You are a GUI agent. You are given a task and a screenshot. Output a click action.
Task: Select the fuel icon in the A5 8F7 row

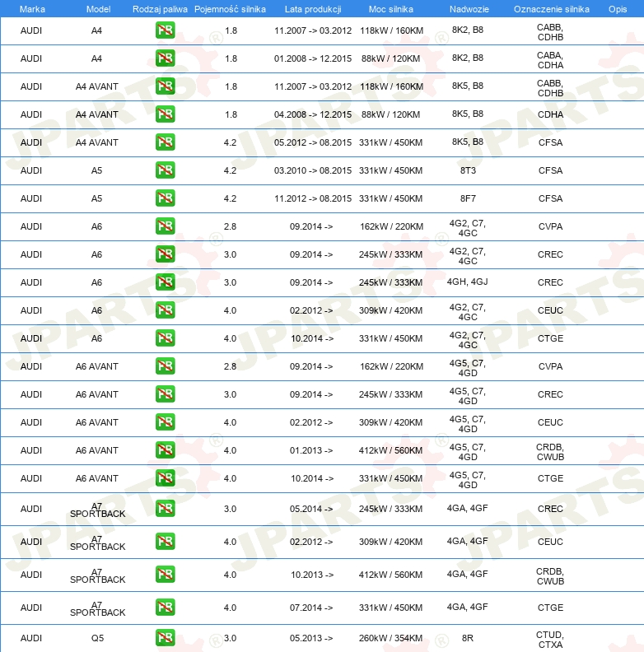pos(165,198)
